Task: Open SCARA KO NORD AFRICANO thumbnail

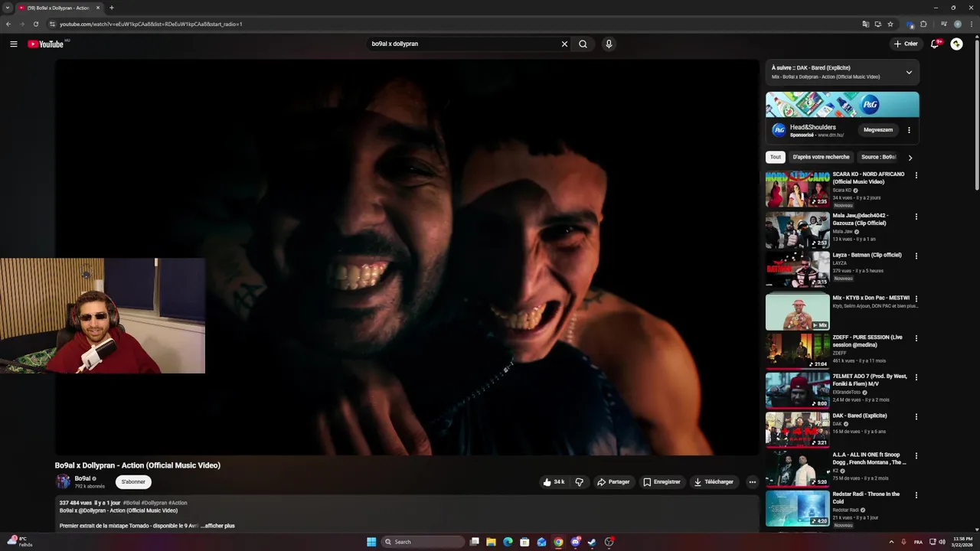Action: (x=797, y=189)
